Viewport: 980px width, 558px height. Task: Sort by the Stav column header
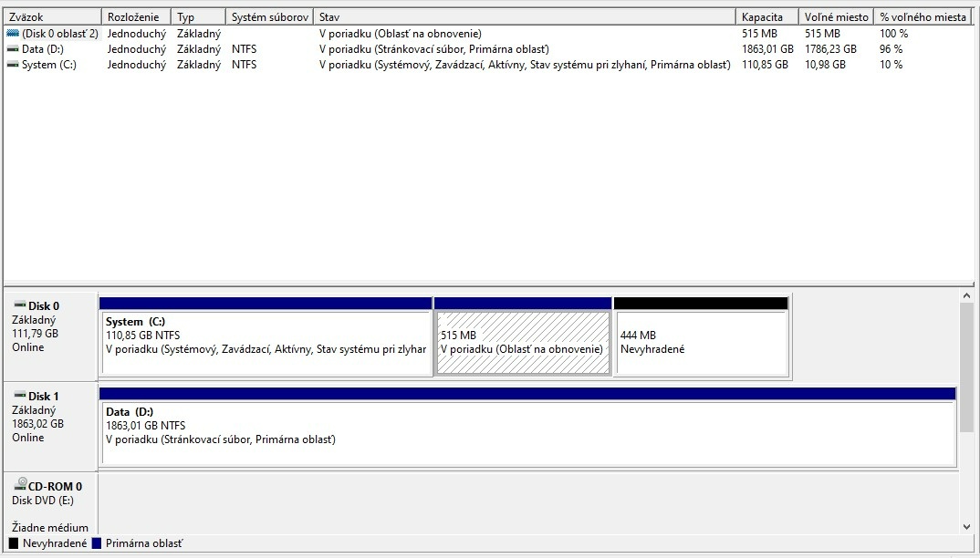[525, 17]
